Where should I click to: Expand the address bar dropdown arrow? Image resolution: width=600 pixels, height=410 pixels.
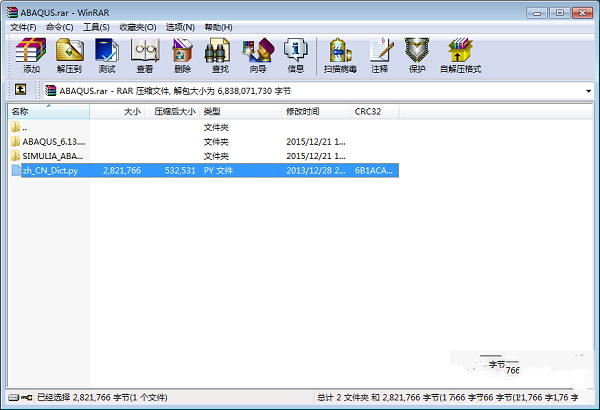pos(589,91)
